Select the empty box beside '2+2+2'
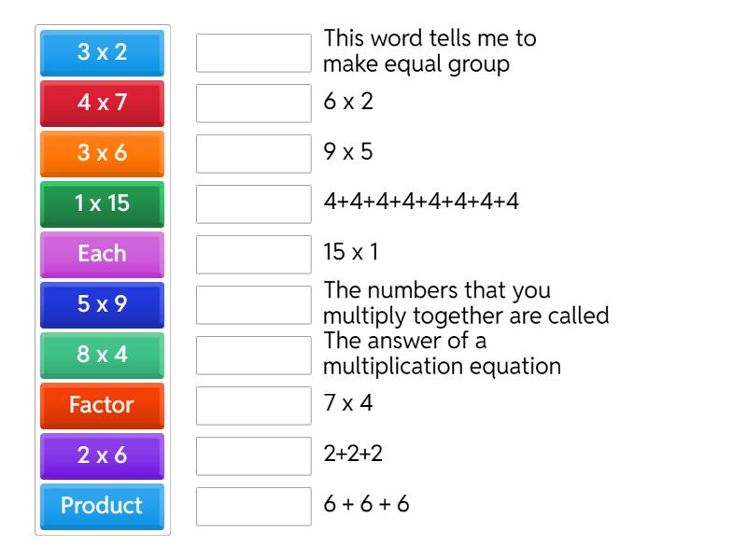 tap(253, 456)
